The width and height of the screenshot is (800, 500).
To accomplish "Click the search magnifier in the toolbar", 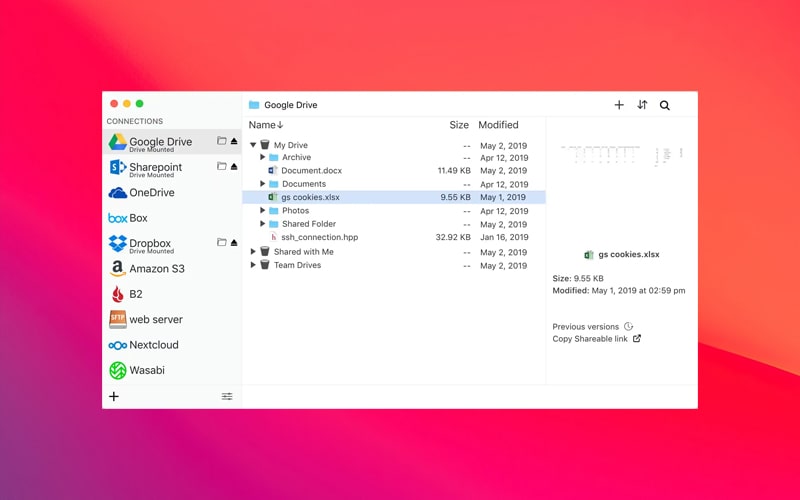I will (x=665, y=105).
